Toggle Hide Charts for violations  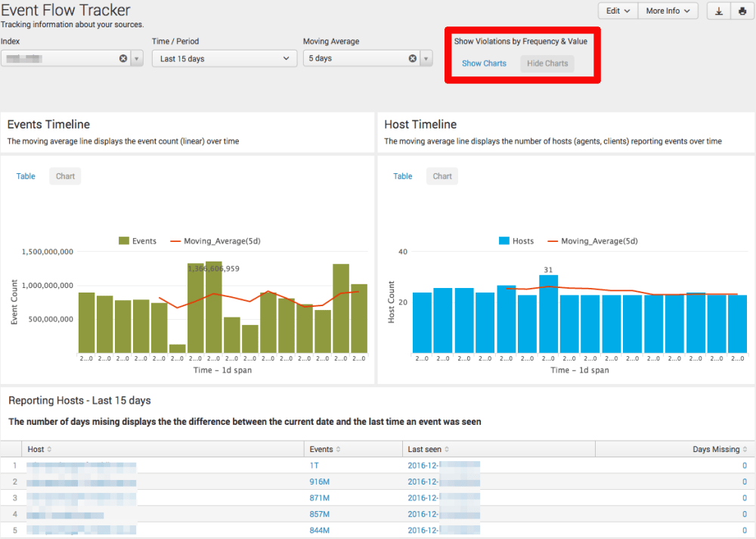[547, 64]
